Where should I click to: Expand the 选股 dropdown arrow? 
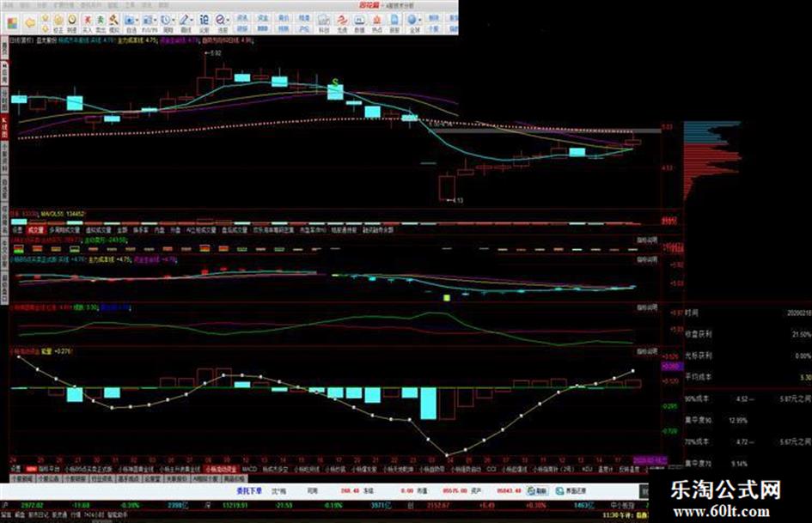tap(229, 21)
